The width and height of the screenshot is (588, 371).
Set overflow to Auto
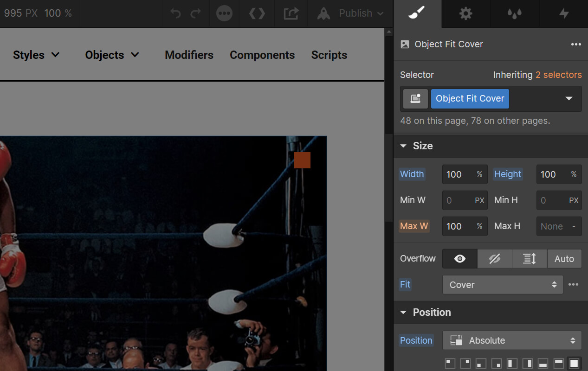coord(564,259)
